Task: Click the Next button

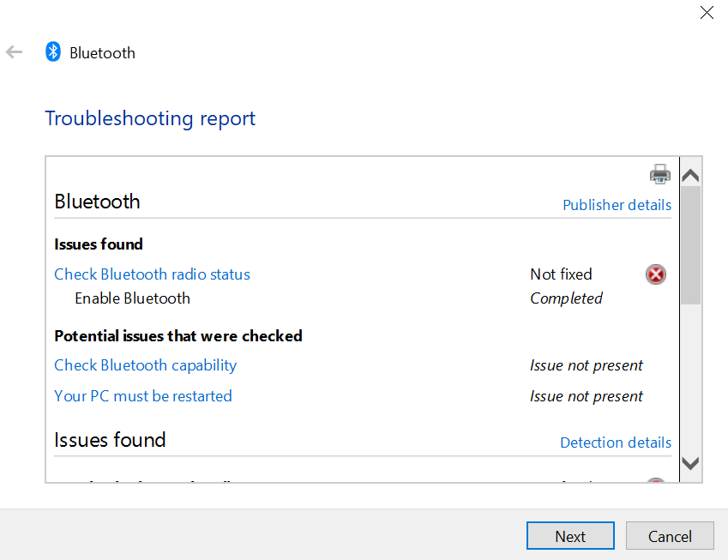Action: (x=570, y=536)
